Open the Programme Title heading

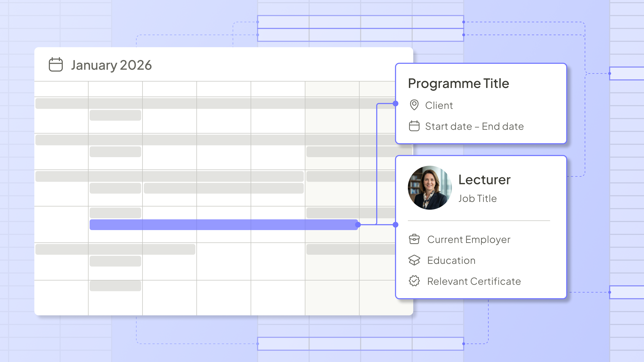coord(458,83)
